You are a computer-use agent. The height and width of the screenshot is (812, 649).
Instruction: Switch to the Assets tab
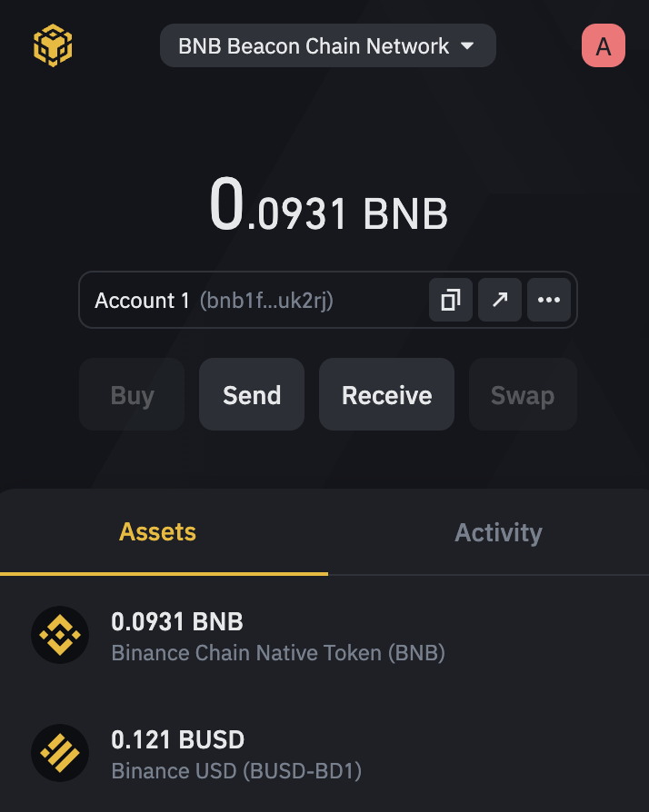(x=158, y=532)
